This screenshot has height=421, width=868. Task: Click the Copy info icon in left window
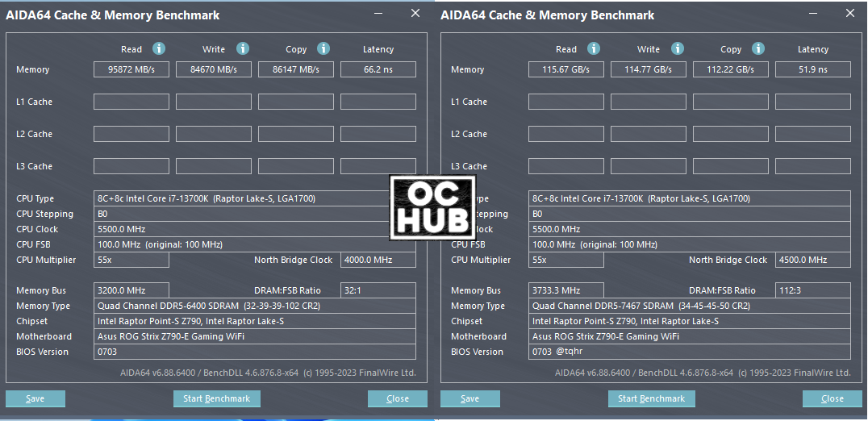click(x=323, y=49)
